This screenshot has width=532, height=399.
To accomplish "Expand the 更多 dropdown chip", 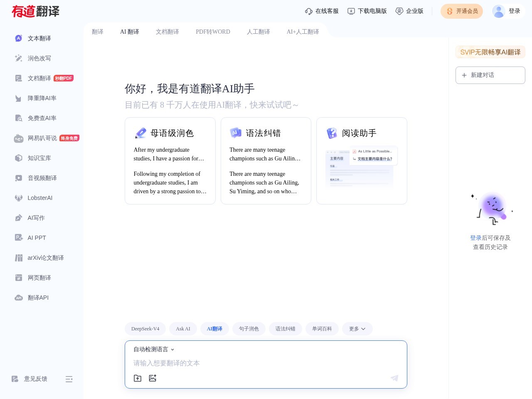I will click(357, 329).
